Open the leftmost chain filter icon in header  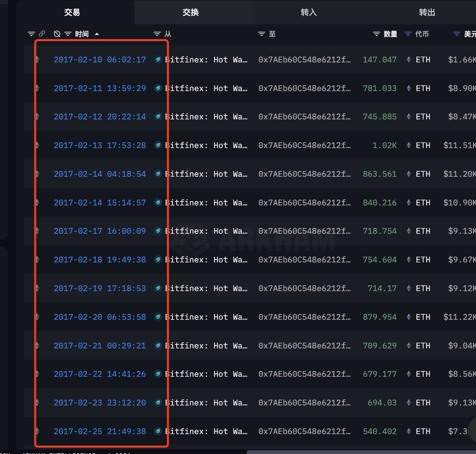[x=31, y=34]
